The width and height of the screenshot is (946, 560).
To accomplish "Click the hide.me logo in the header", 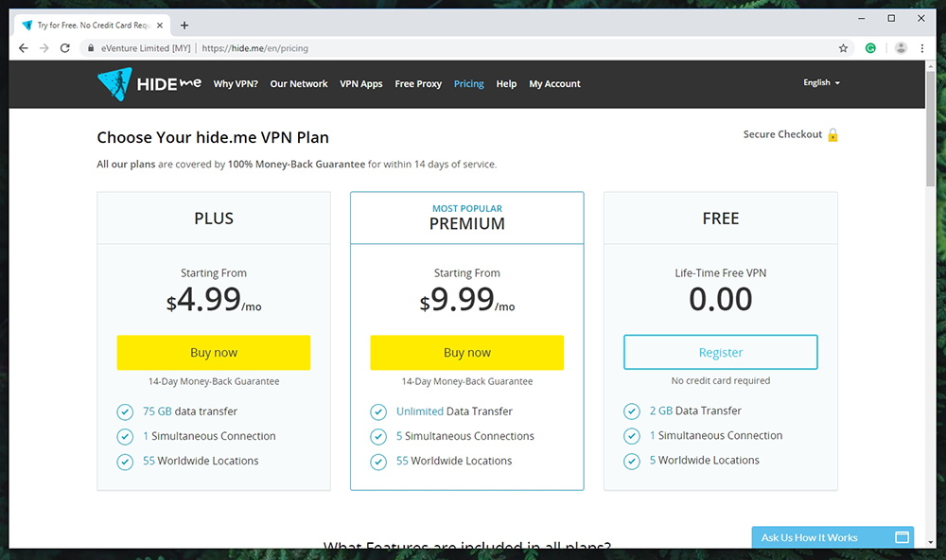I will tap(149, 84).
